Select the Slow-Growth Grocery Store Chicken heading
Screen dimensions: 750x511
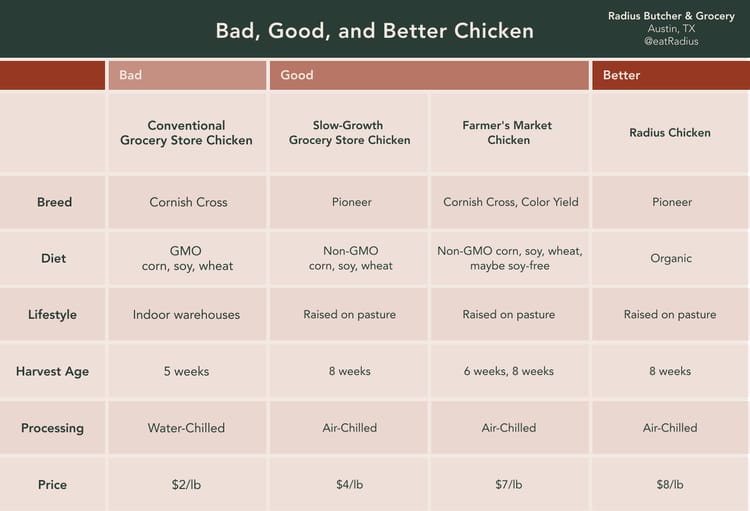tap(350, 133)
